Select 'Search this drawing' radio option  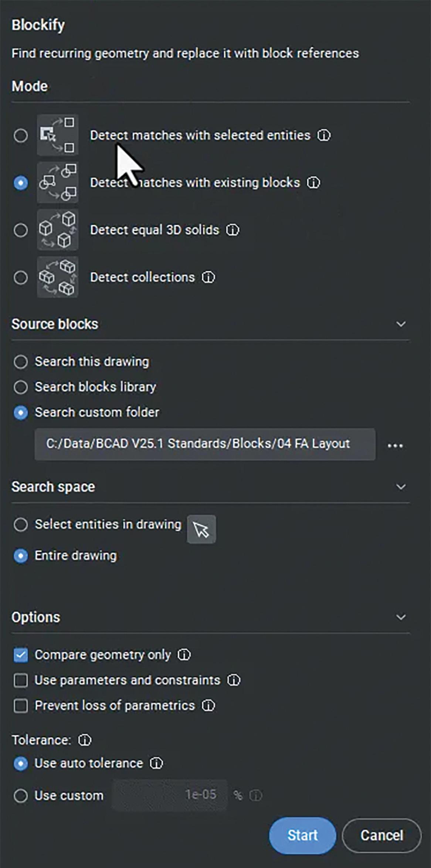[21, 362]
